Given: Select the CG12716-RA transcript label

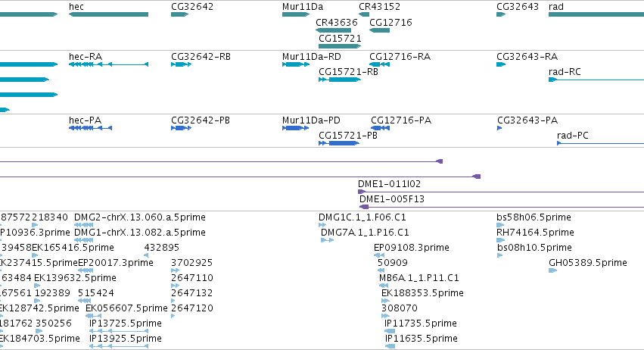Looking at the screenshot, I should [x=400, y=56].
